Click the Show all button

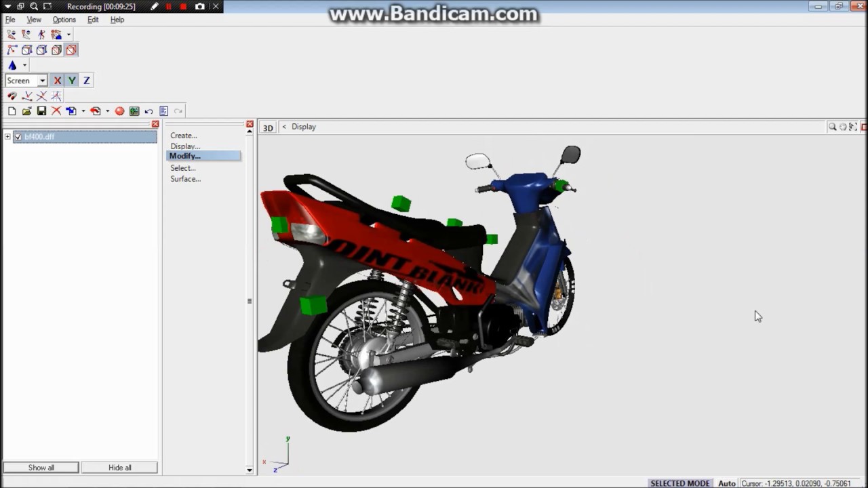[41, 468]
